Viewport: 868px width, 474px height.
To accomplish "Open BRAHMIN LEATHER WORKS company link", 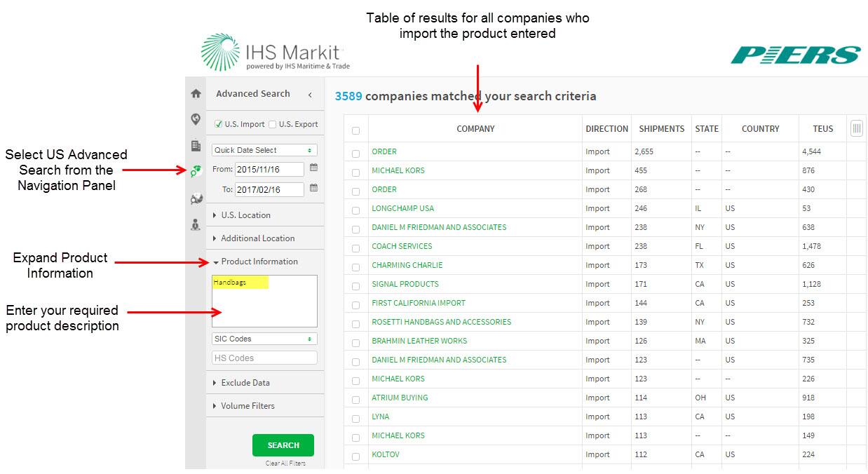I will click(x=419, y=341).
